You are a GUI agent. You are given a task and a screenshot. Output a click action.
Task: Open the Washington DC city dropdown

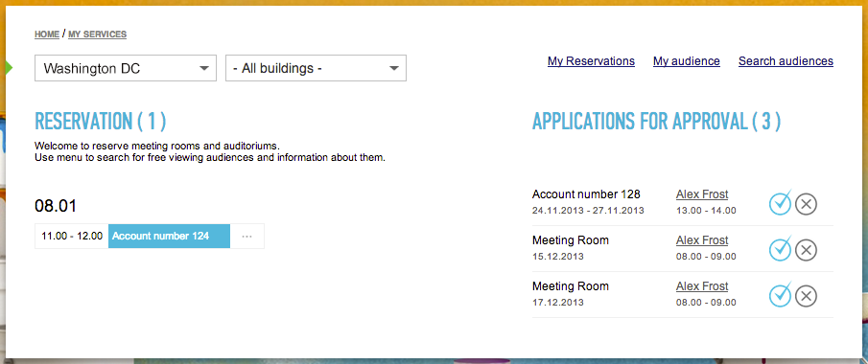coord(125,68)
